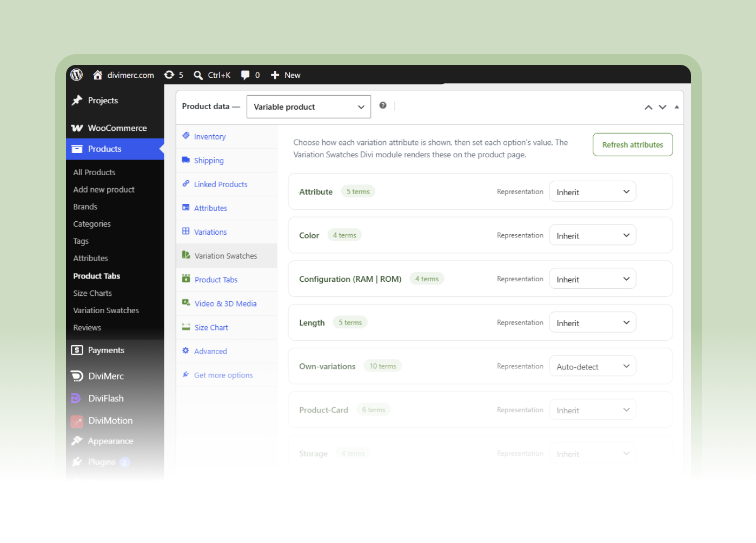Expand Color representation dropdown

[593, 235]
